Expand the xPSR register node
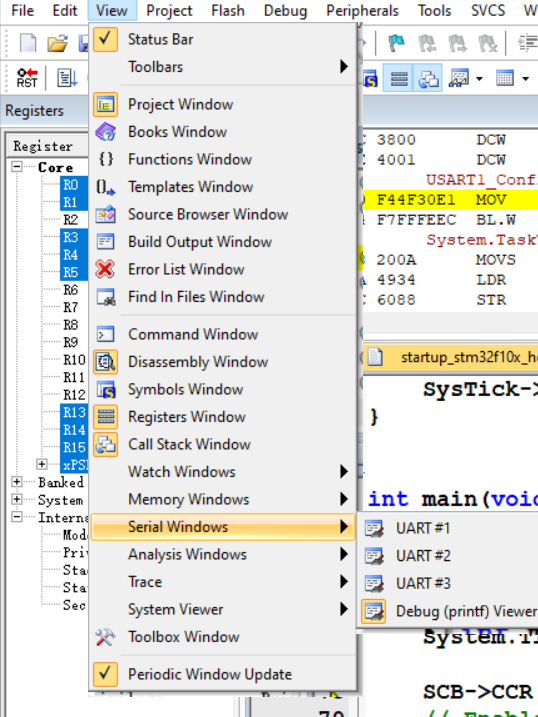The image size is (538, 717). tap(42, 464)
